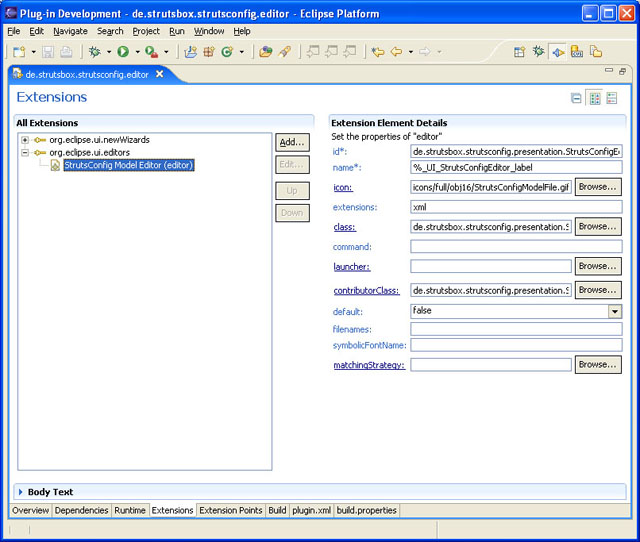Close the de.strutsbox.strutsconfig.editor tab
The image size is (640, 542).
pos(160,74)
